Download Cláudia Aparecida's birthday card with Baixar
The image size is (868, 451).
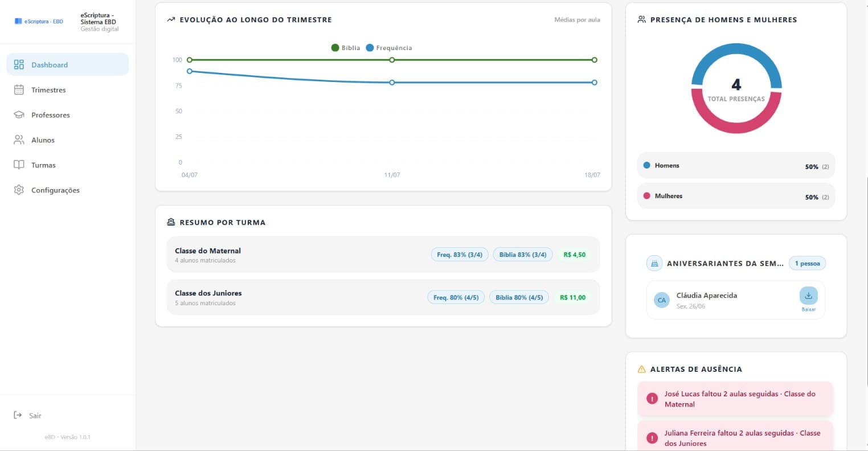tap(809, 300)
